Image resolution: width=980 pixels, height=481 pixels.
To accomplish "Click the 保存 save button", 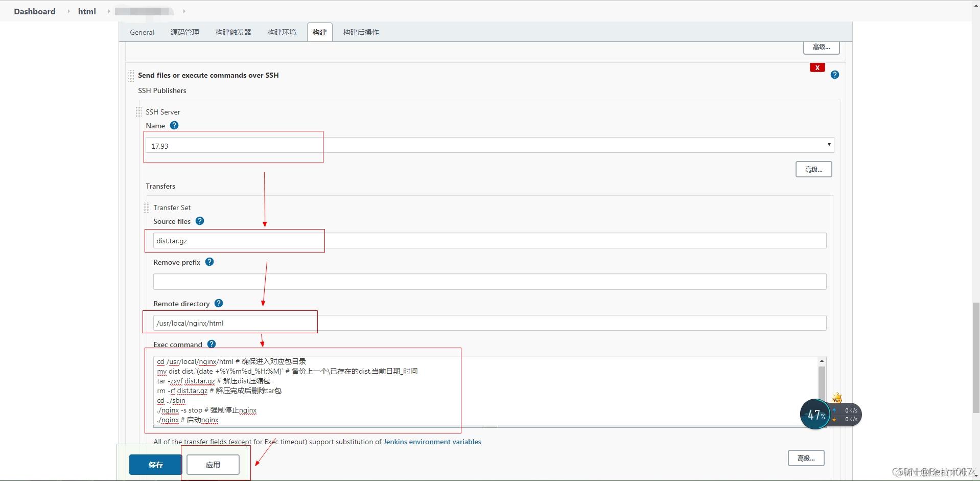I will coord(156,465).
